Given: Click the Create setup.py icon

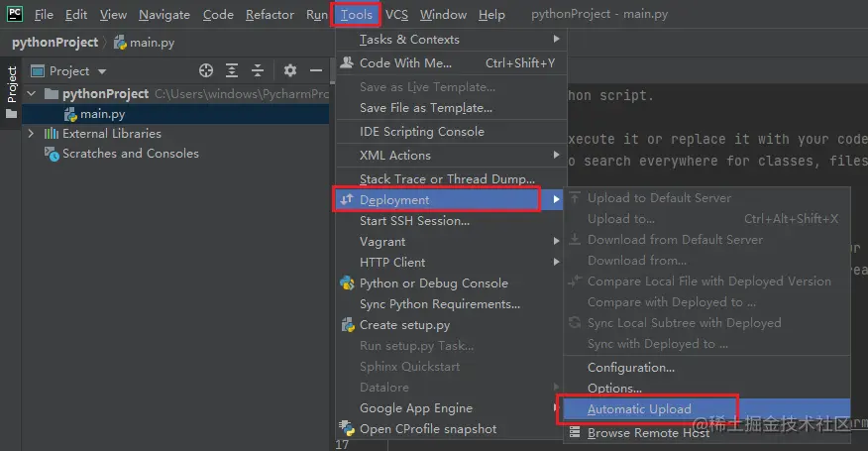Looking at the screenshot, I should (x=348, y=325).
